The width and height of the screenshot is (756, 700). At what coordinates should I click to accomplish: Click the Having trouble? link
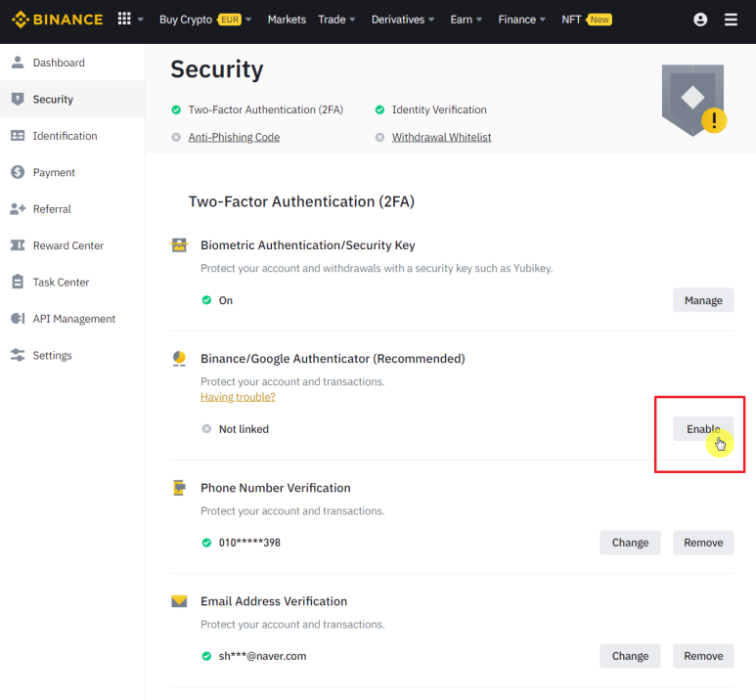(238, 397)
